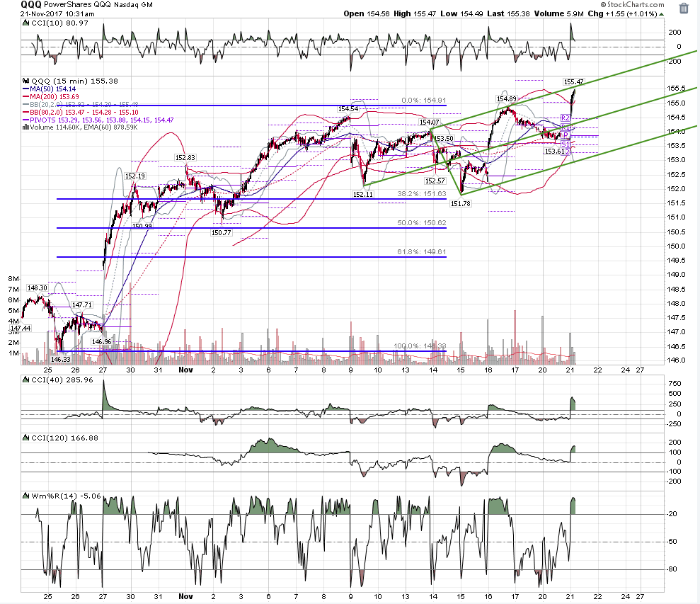This screenshot has width=700, height=604.
Task: Click the MA(50) 154.14 legend entry
Action: [x=49, y=89]
